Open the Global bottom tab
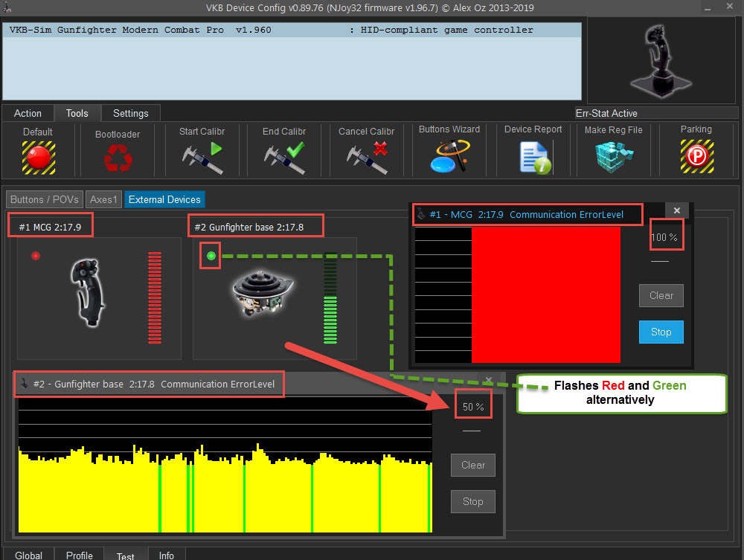 [28, 555]
